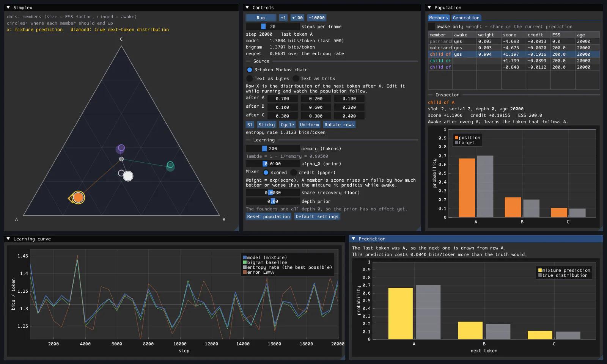Click the Run button
The image size is (607, 364).
(261, 18)
